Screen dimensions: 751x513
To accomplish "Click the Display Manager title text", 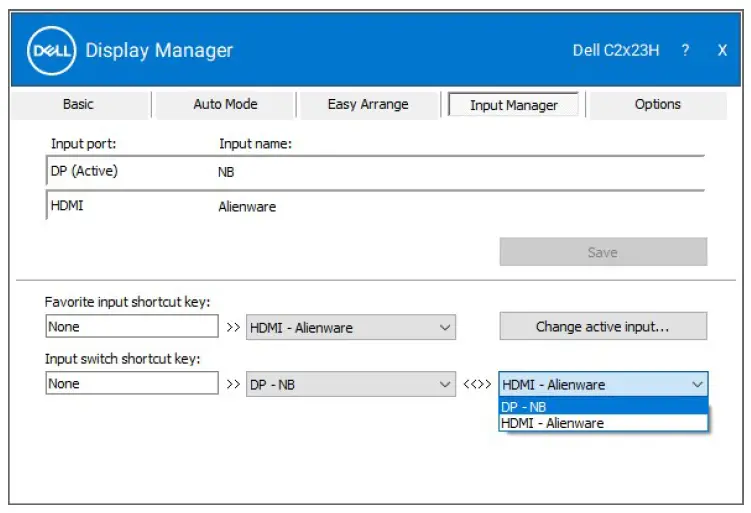I will [x=159, y=50].
